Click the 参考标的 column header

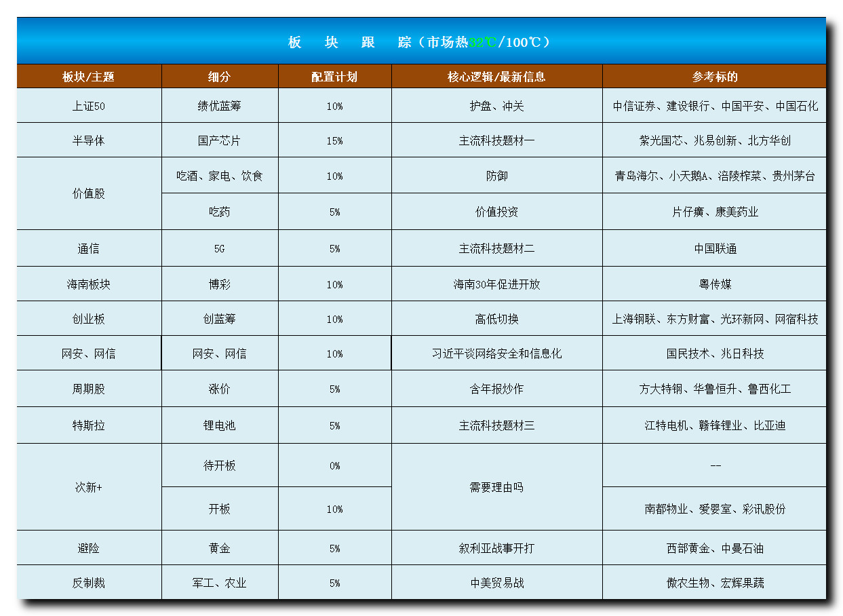tap(715, 77)
